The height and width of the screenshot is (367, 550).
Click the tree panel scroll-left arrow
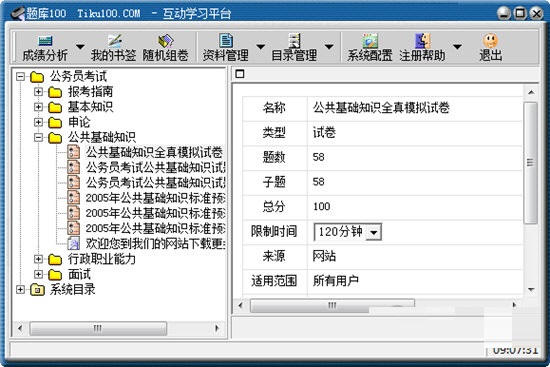tap(20, 329)
